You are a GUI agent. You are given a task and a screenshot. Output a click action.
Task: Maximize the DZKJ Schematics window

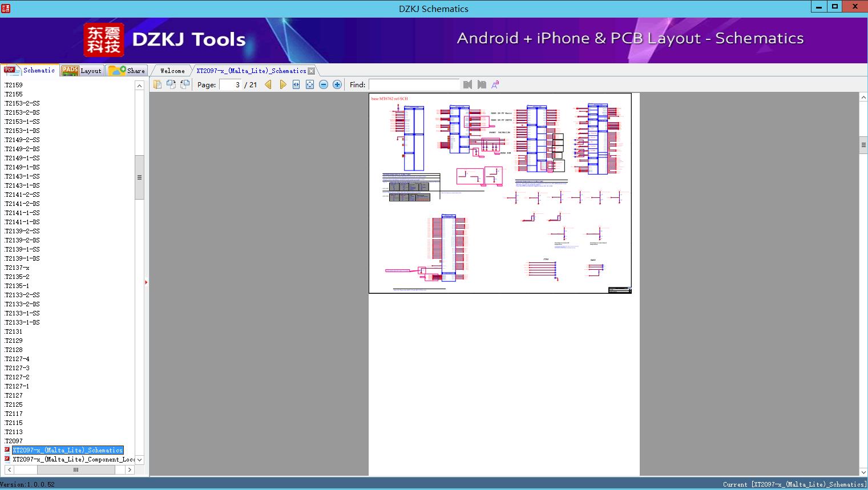click(835, 7)
